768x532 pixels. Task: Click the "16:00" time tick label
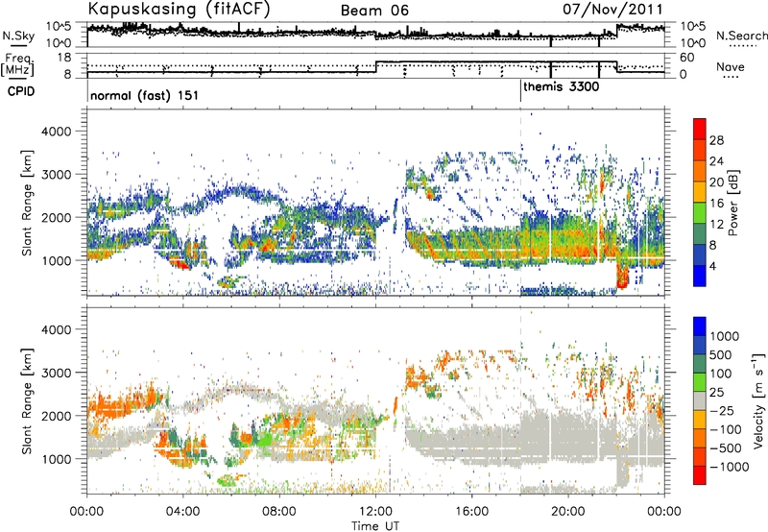pos(471,512)
